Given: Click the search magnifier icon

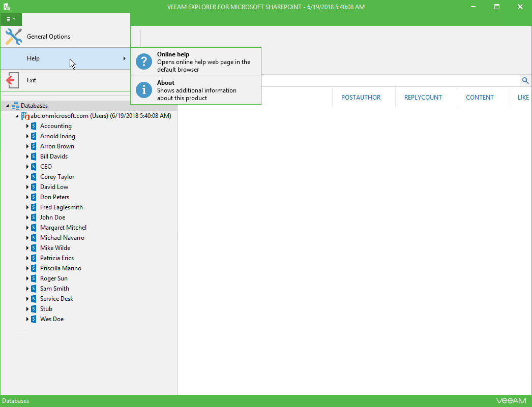Looking at the screenshot, I should (525, 80).
